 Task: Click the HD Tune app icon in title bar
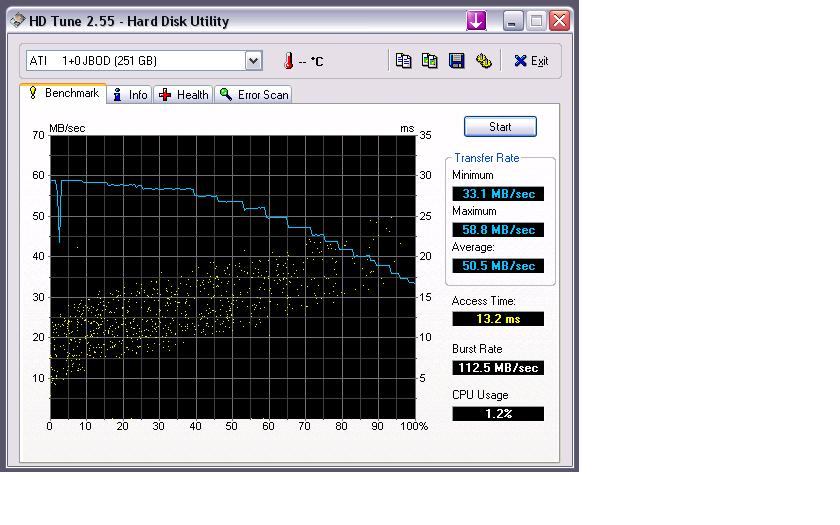click(18, 20)
